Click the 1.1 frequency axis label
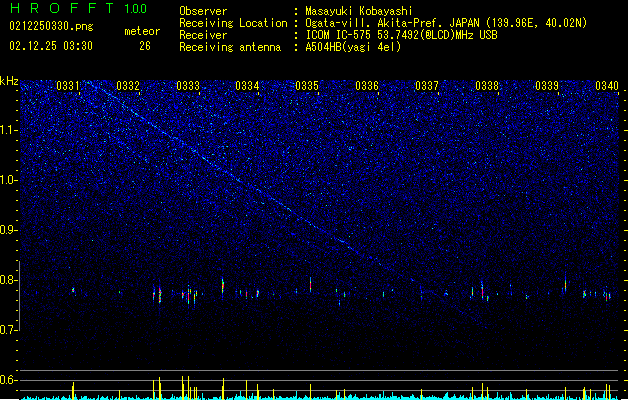Screen dimensions: 629x400 pos(9,130)
